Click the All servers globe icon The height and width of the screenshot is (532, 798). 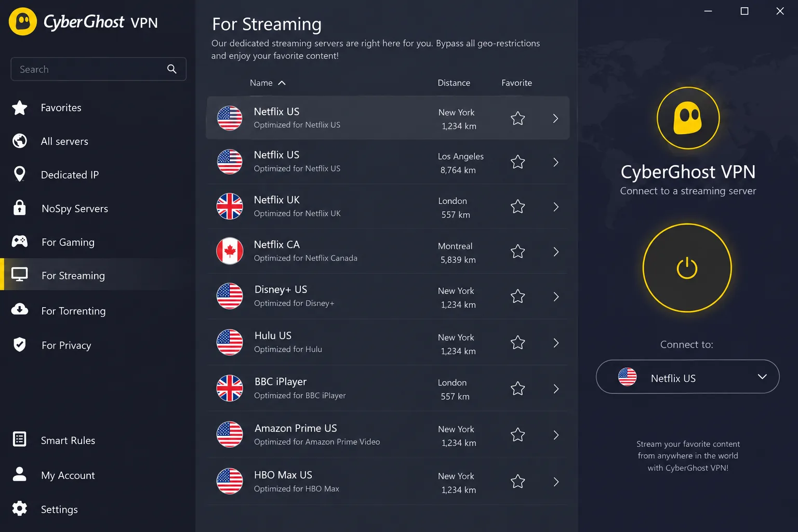click(20, 141)
